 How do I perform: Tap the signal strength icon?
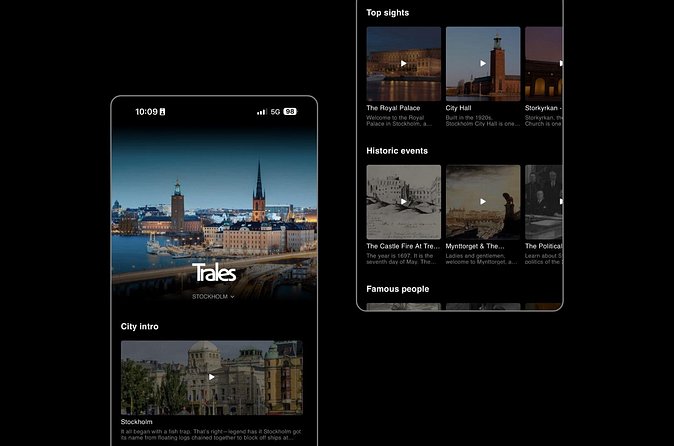pos(261,112)
